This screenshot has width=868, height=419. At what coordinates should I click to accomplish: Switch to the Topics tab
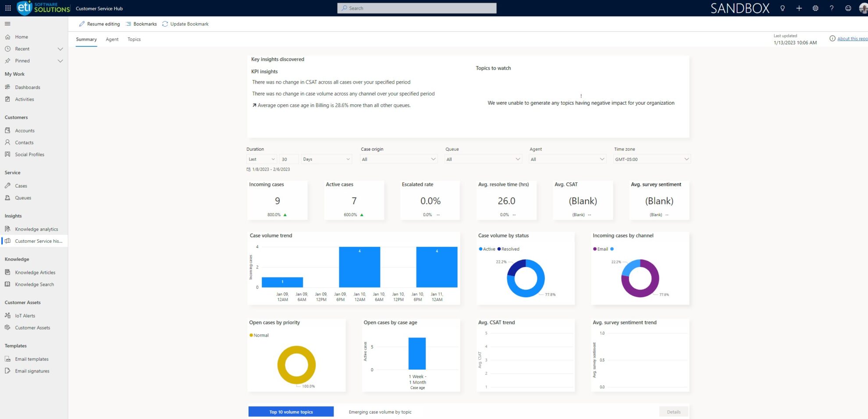[134, 39]
